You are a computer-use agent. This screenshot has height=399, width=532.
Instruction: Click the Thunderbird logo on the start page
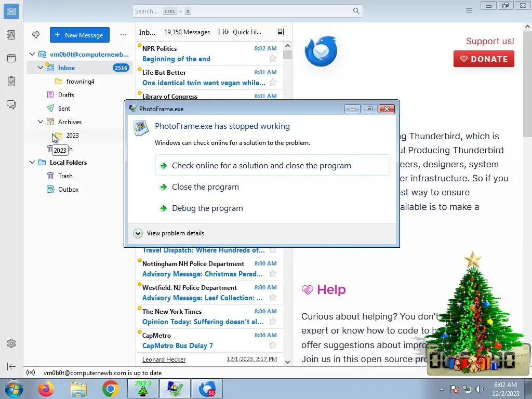tap(321, 51)
